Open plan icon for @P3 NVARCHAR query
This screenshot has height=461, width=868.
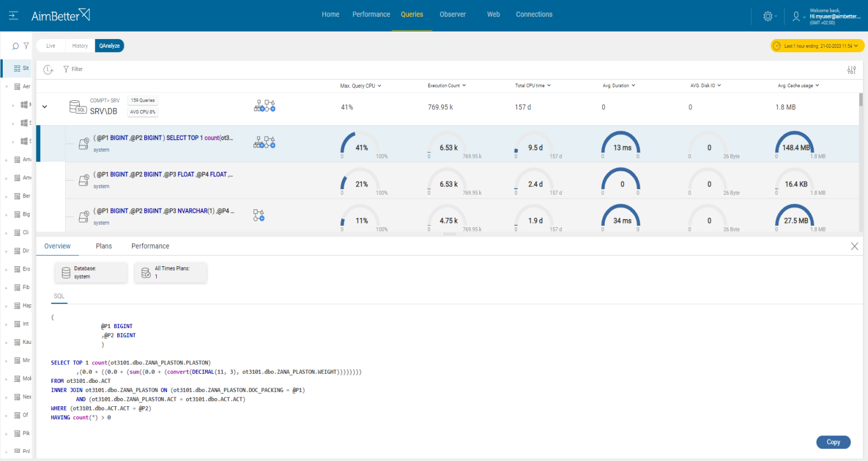259,215
